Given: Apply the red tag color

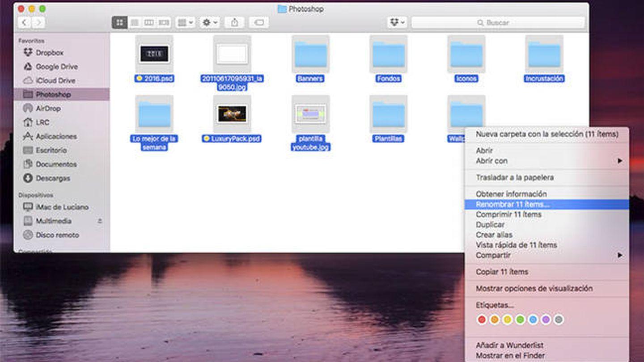Looking at the screenshot, I should (x=482, y=320).
